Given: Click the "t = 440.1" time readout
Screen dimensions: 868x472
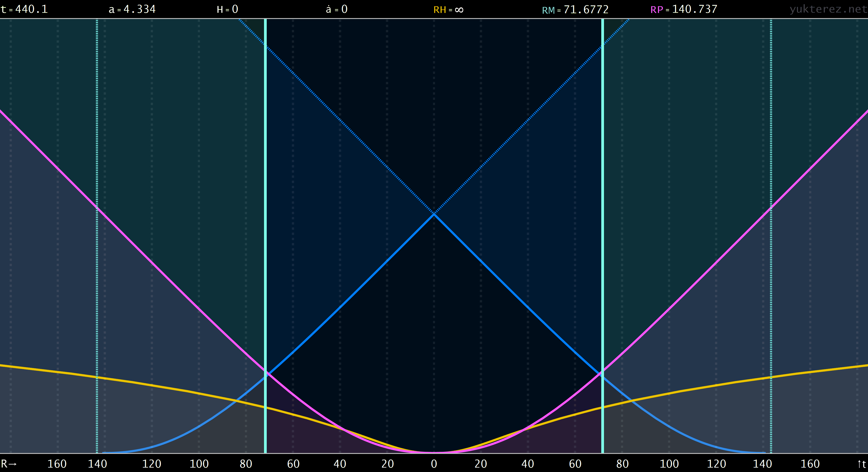Looking at the screenshot, I should (x=24, y=9).
